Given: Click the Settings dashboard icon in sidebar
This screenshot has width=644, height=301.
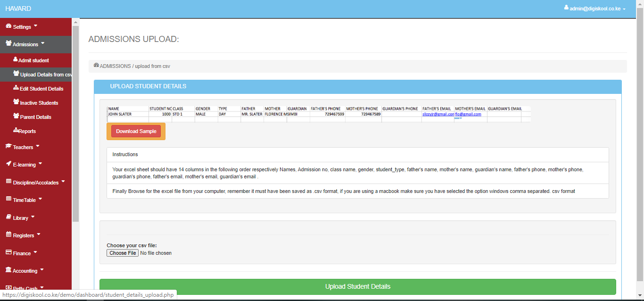Looking at the screenshot, I should [x=8, y=26].
